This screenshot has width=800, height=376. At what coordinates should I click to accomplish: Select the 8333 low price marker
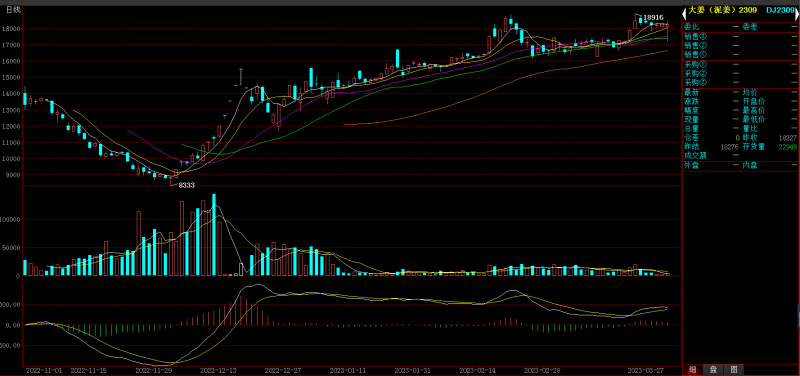pos(186,185)
